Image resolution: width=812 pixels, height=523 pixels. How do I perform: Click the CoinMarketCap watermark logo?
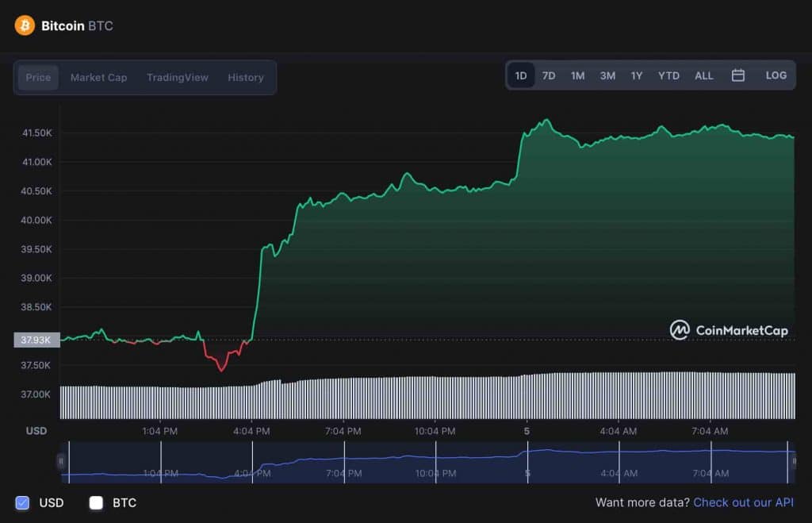click(x=729, y=330)
